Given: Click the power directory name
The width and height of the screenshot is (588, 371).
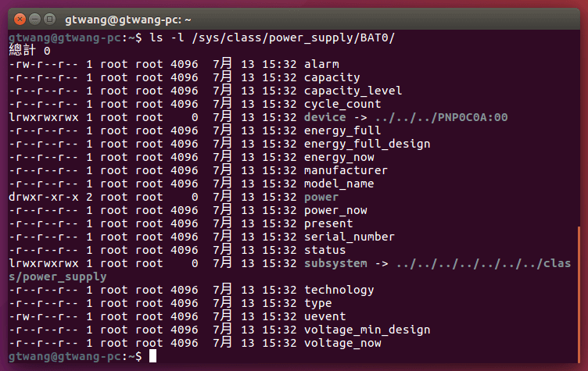Looking at the screenshot, I should pyautogui.click(x=321, y=197).
